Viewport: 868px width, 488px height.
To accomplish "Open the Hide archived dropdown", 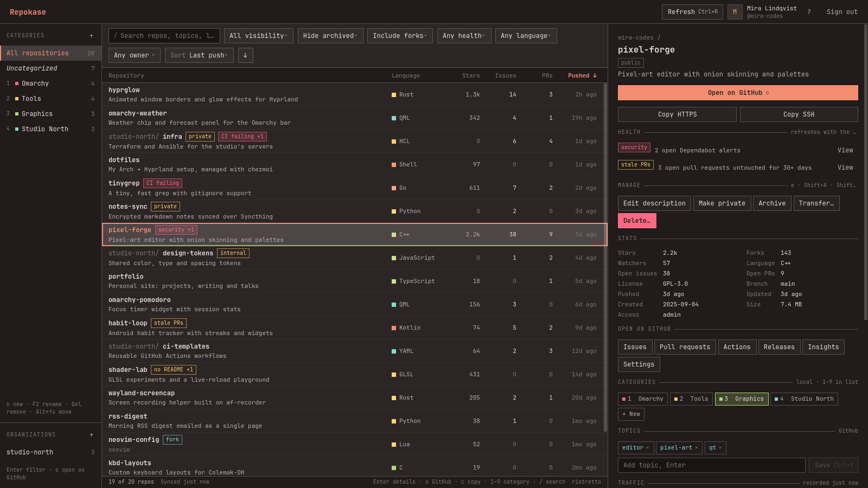I will click(330, 36).
